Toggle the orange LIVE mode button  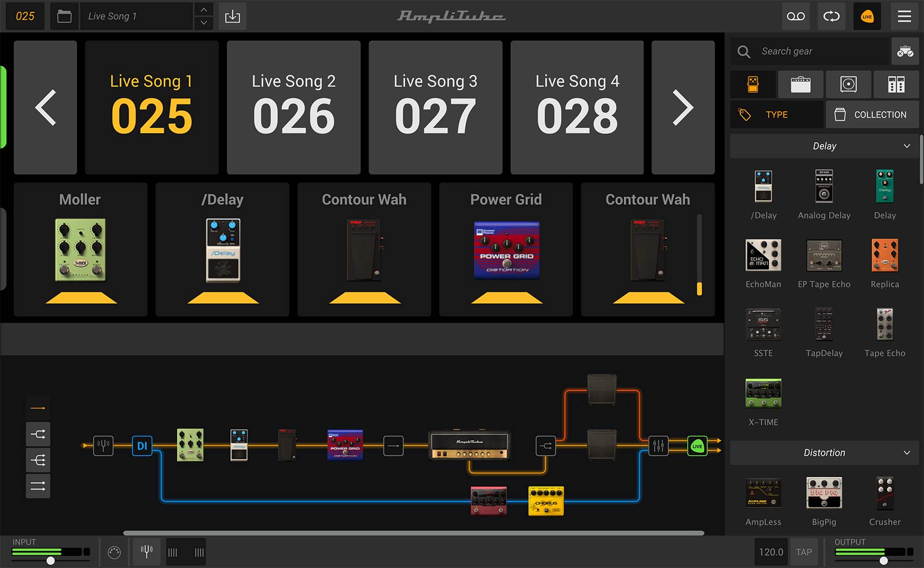tap(867, 17)
